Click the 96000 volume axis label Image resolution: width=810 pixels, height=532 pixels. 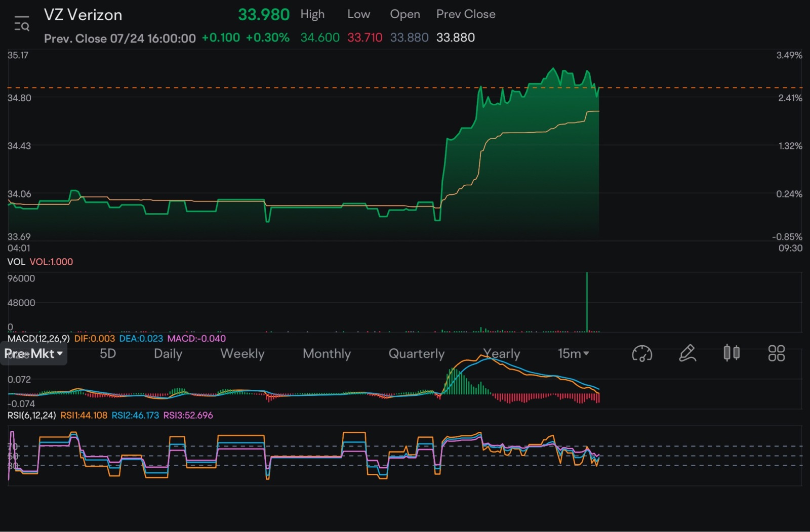[21, 278]
